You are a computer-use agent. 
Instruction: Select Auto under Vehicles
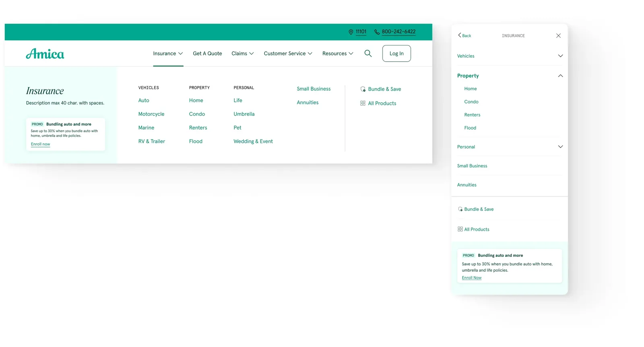click(144, 100)
